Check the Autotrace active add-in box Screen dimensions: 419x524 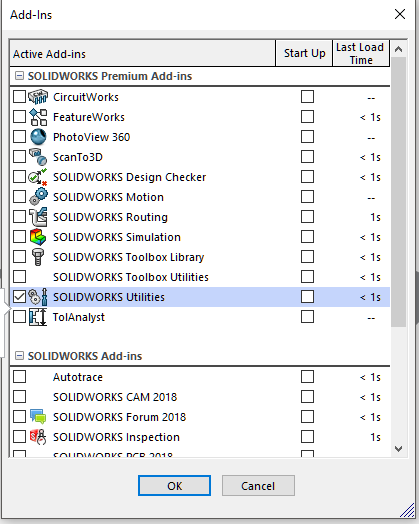[x=19, y=377]
